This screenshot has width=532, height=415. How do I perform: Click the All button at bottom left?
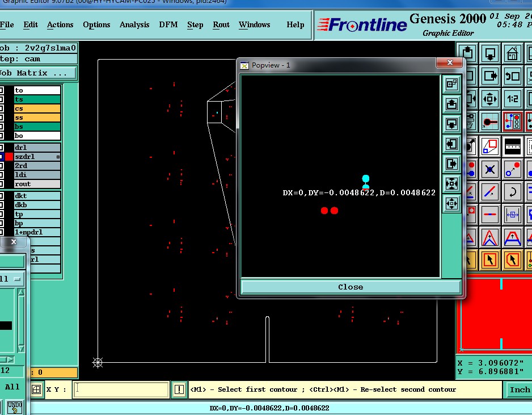coord(12,387)
